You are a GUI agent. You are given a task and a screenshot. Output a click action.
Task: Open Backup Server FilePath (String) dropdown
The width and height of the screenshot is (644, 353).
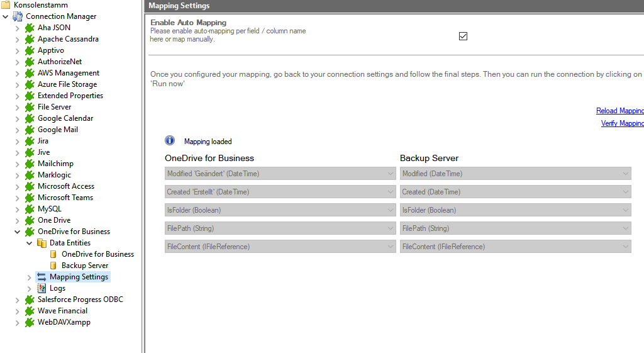pos(515,228)
